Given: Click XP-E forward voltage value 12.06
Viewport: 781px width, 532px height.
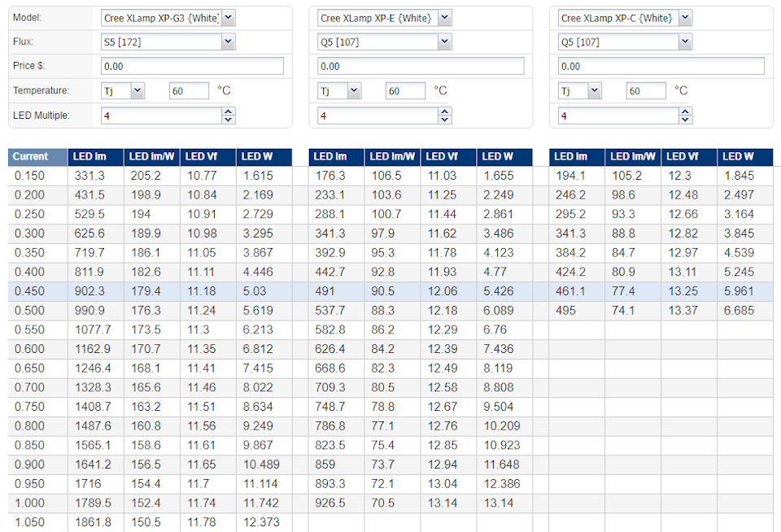Looking at the screenshot, I should [x=443, y=291].
